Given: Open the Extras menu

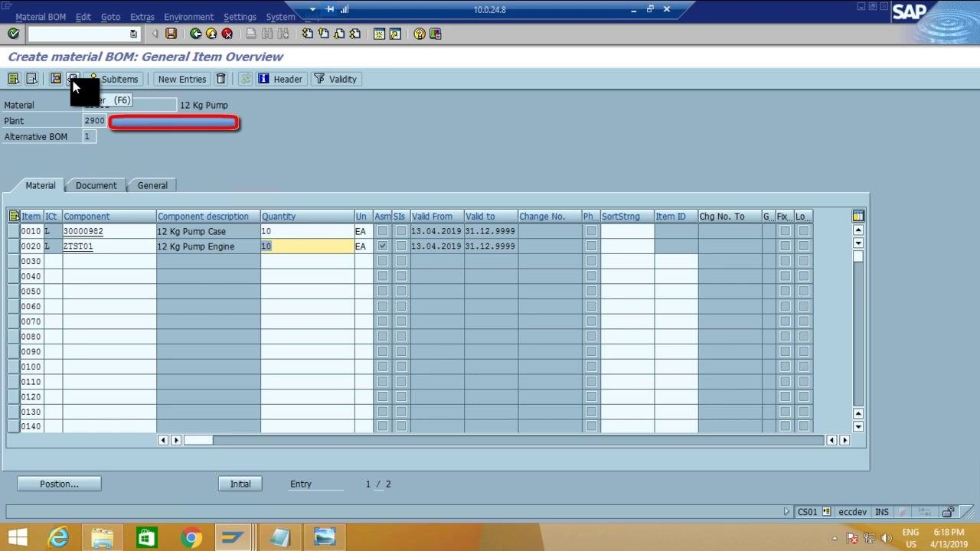Looking at the screenshot, I should click(142, 17).
